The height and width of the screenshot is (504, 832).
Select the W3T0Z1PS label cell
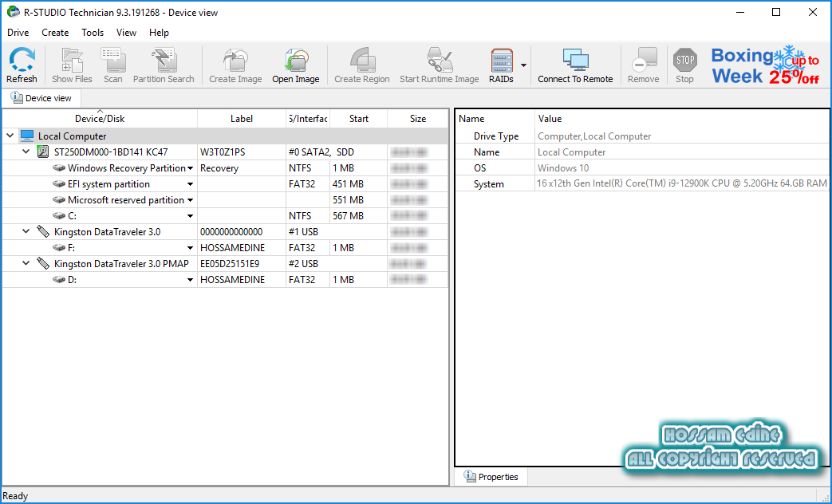tap(242, 152)
